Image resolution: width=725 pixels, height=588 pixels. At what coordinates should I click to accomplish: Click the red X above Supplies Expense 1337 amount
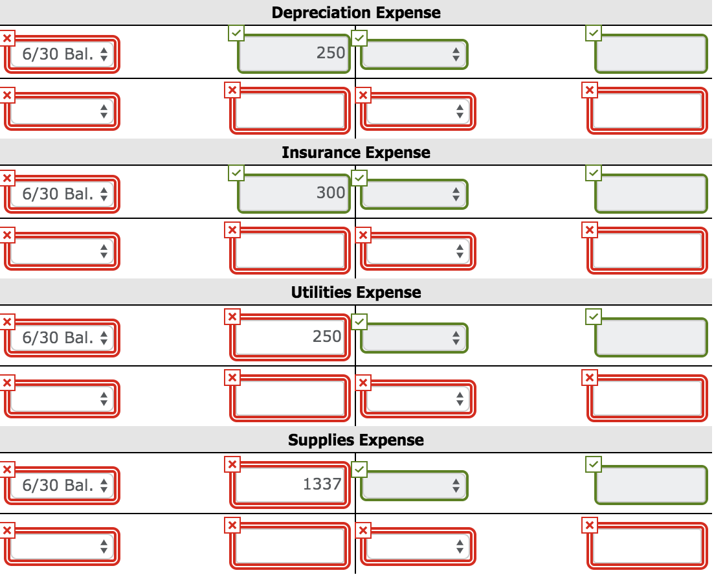[x=232, y=464]
